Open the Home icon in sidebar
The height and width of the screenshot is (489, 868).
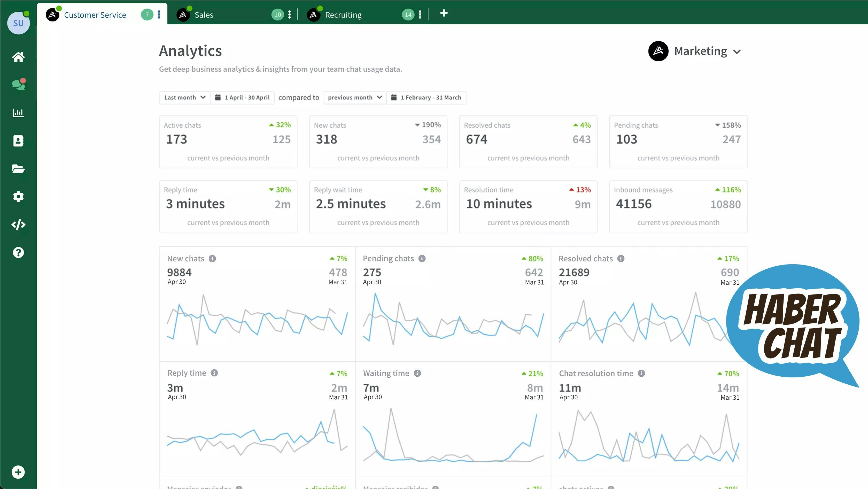(x=18, y=57)
